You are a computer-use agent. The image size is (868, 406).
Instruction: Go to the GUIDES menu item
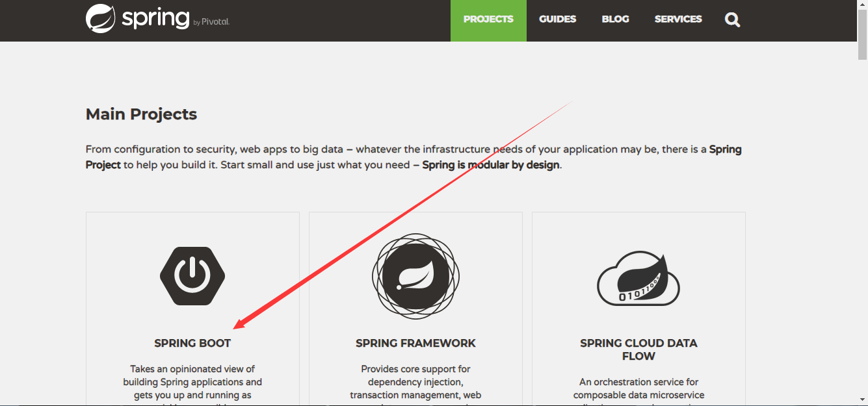557,19
